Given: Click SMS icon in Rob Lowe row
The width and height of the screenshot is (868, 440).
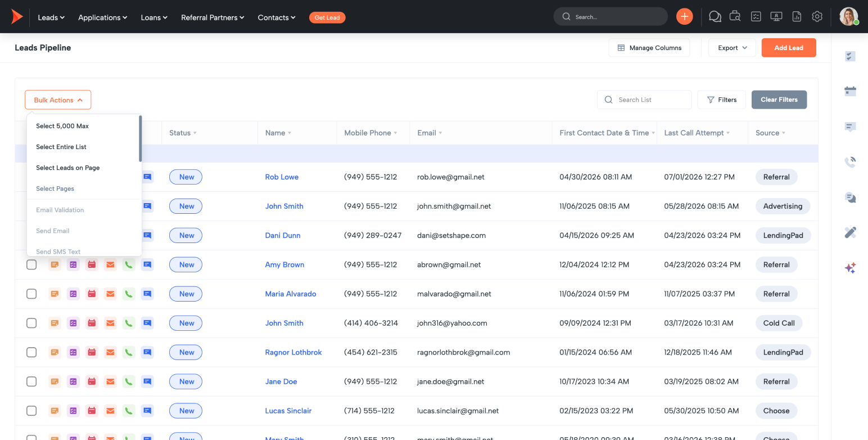Looking at the screenshot, I should (147, 177).
